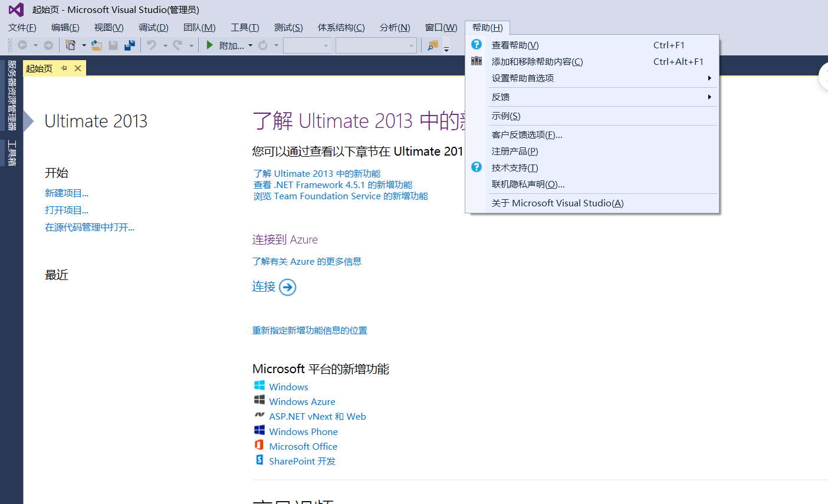Open the 编辑(E) menu

tap(65, 28)
